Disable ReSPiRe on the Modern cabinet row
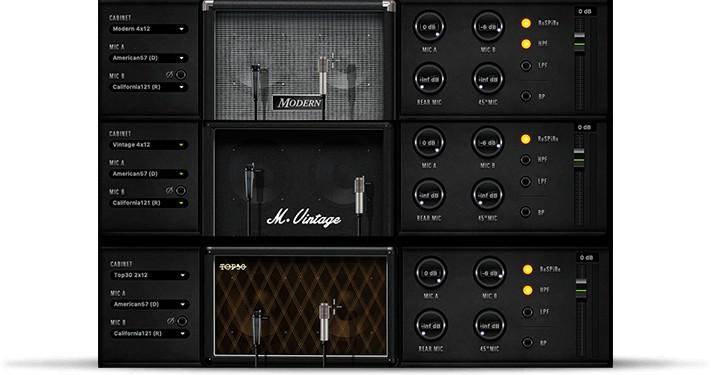The width and height of the screenshot is (711, 375). [x=526, y=23]
